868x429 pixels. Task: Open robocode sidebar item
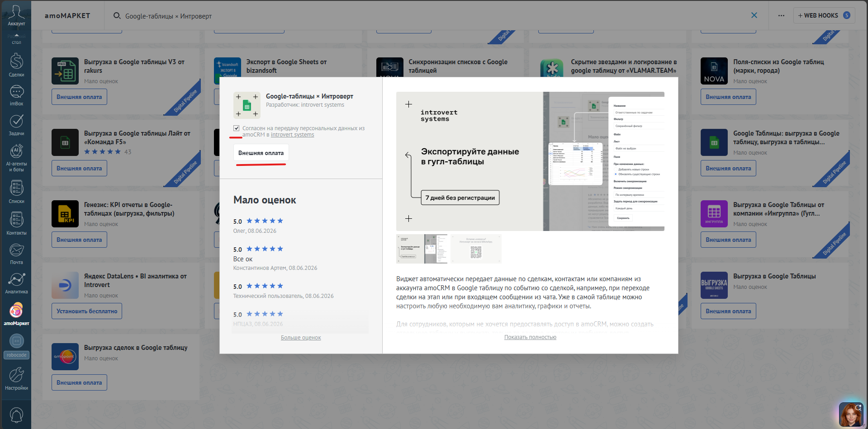point(16,346)
